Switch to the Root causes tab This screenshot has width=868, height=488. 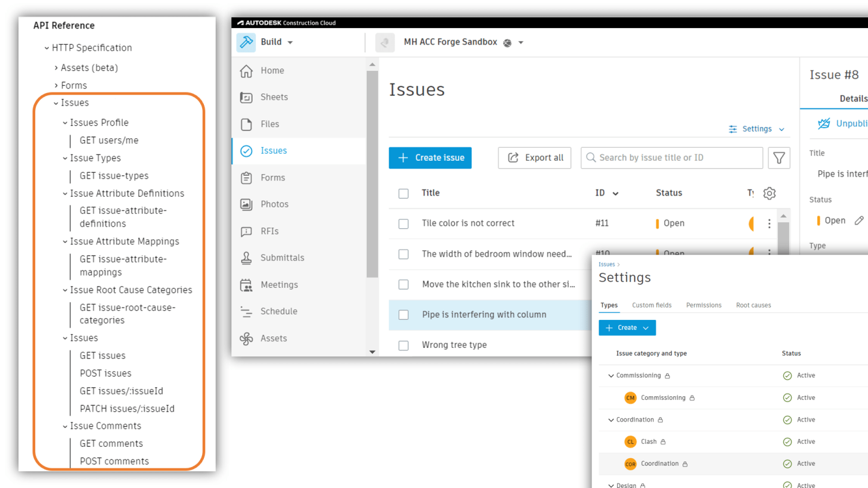[754, 305]
